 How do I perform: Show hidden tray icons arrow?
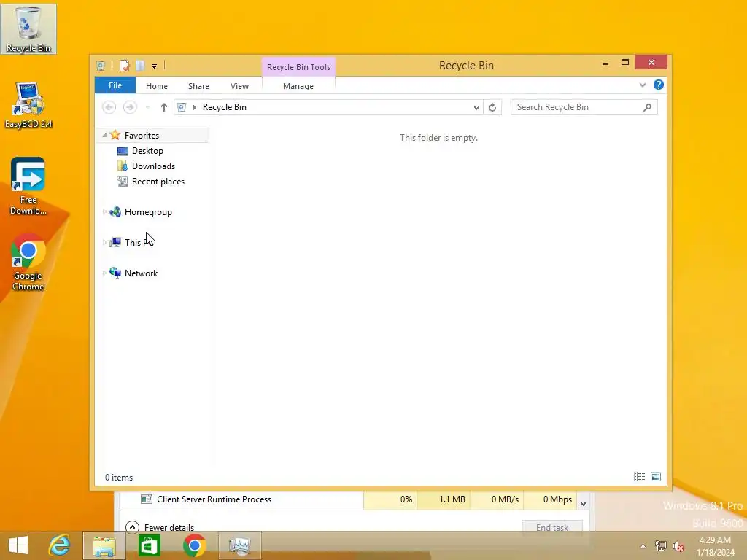click(643, 546)
